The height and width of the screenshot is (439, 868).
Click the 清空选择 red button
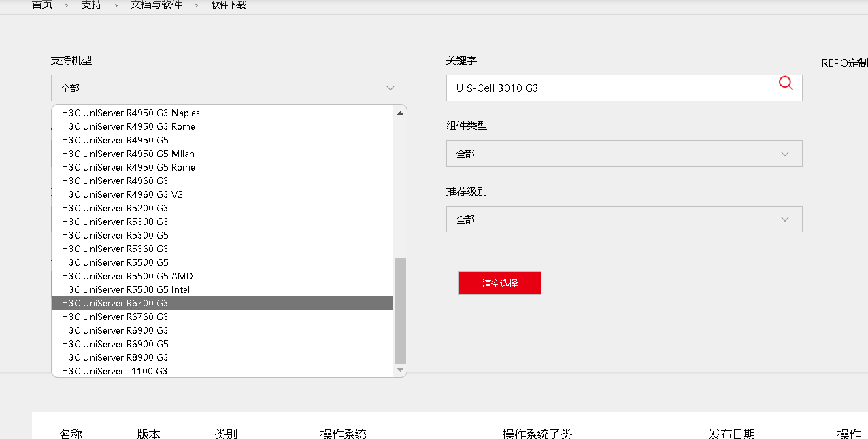500,283
